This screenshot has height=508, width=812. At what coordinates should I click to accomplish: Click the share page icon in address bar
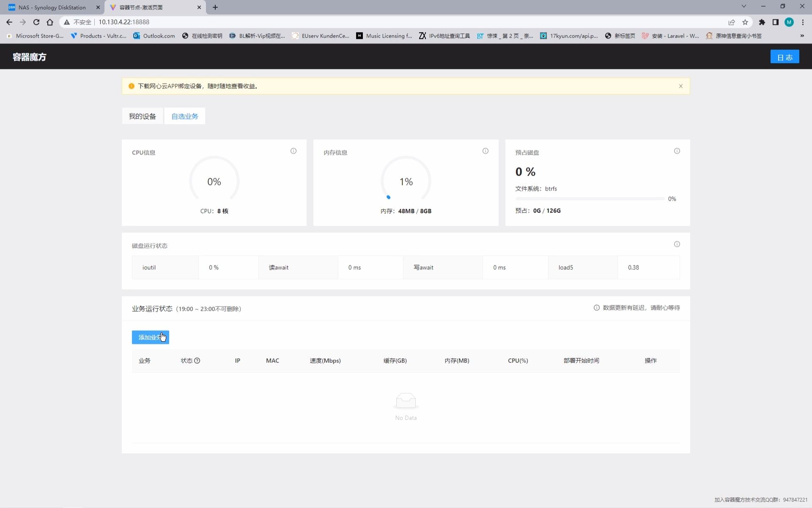732,22
